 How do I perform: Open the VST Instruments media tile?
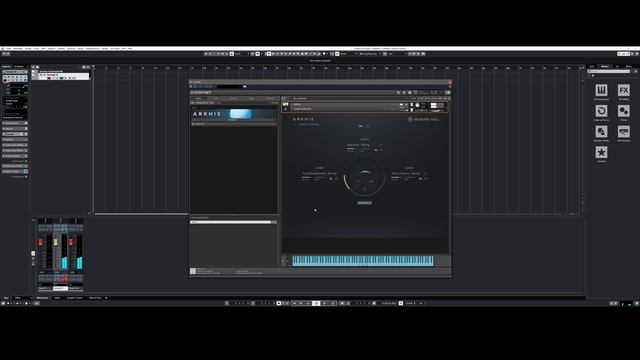601,91
